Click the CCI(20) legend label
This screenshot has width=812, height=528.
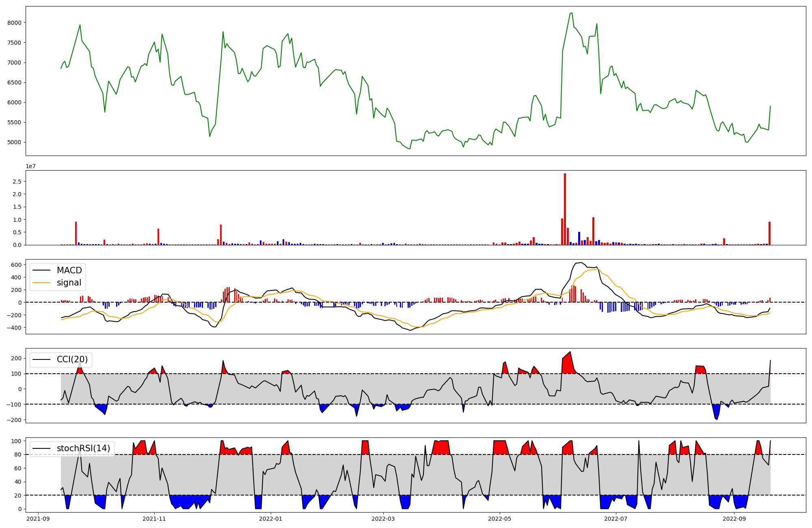coord(72,359)
